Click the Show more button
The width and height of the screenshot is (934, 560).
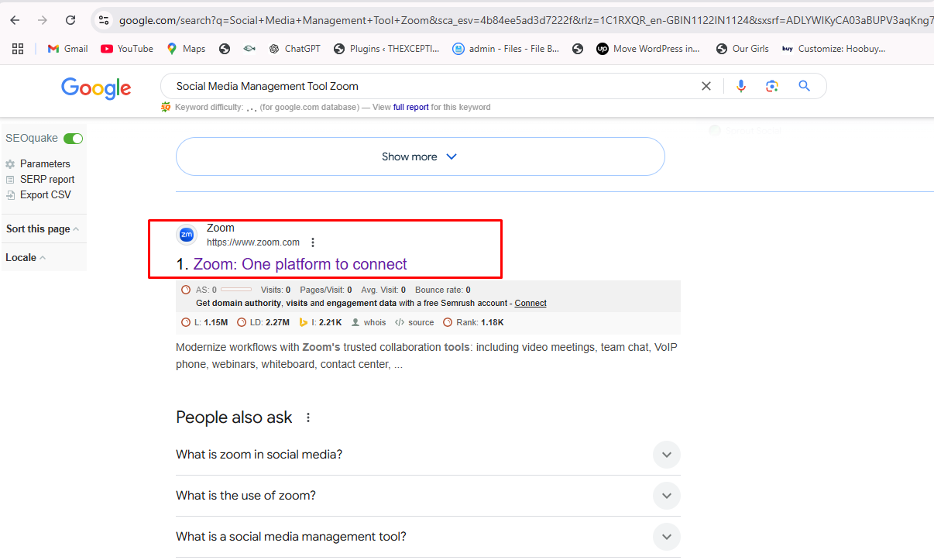(420, 156)
